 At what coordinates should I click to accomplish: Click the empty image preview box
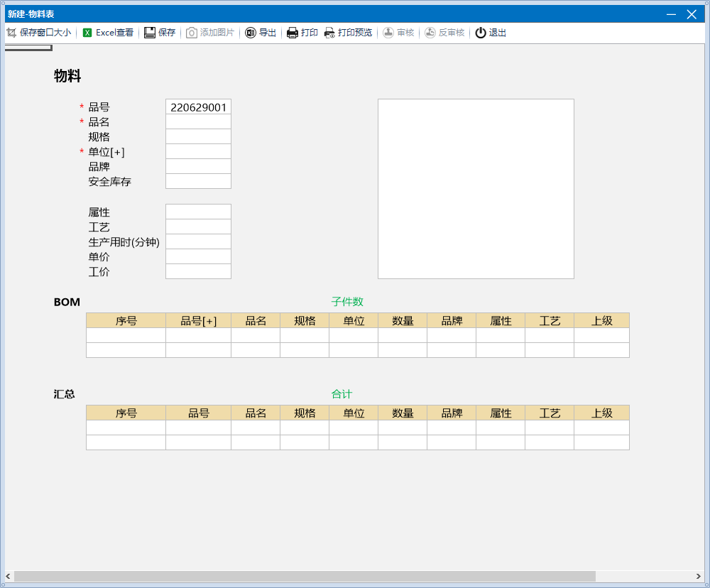pos(476,189)
